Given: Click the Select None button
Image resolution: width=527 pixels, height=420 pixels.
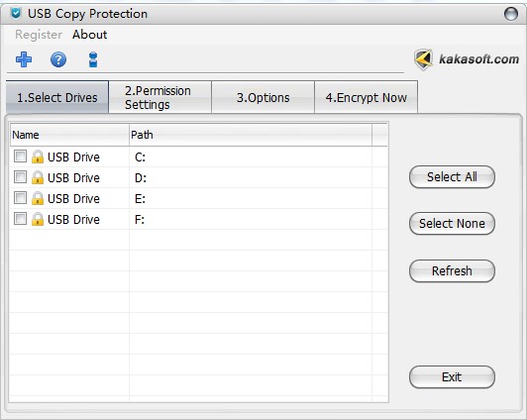Looking at the screenshot, I should click(452, 224).
